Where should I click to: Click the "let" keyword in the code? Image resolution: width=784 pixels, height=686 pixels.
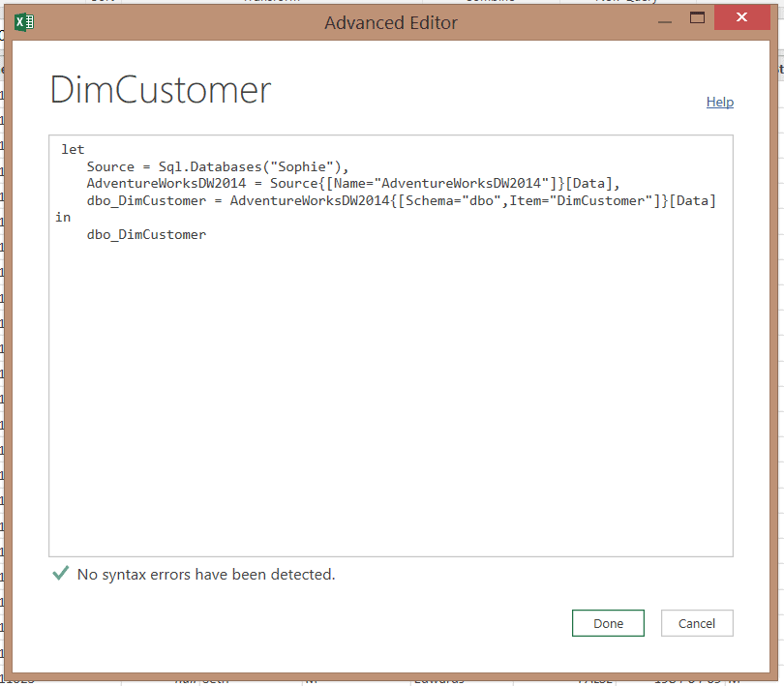(x=73, y=150)
